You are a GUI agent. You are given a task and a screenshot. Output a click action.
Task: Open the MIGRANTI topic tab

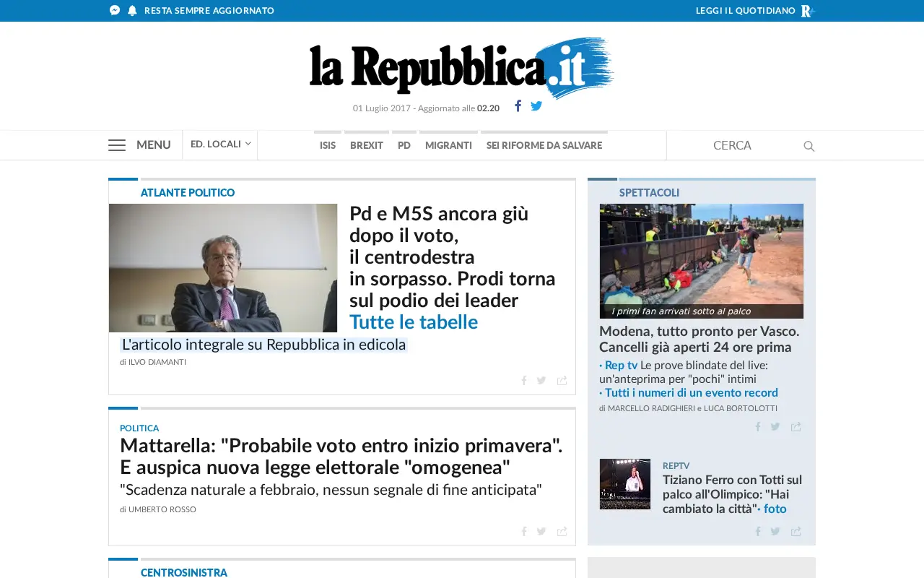pos(448,145)
